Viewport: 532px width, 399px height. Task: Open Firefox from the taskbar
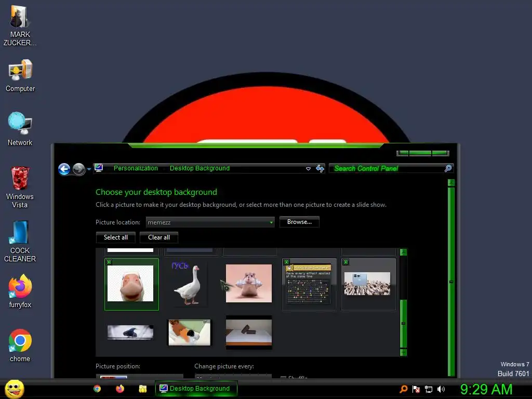120,389
